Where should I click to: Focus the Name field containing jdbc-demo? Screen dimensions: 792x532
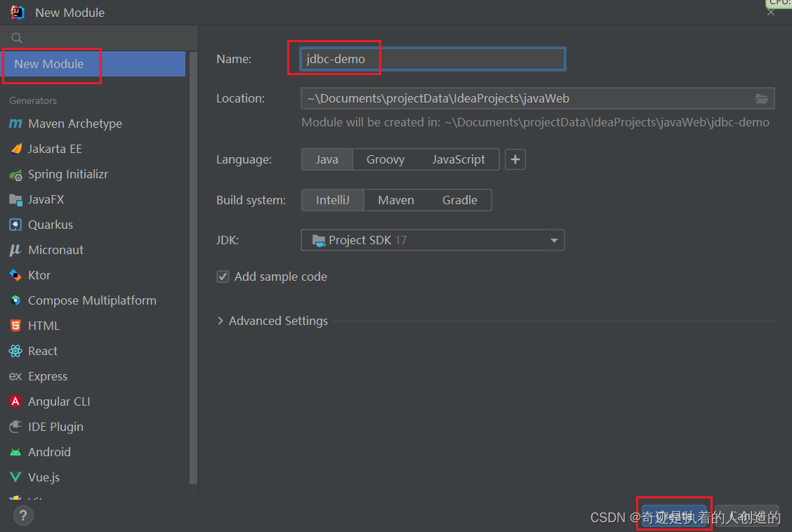click(433, 59)
